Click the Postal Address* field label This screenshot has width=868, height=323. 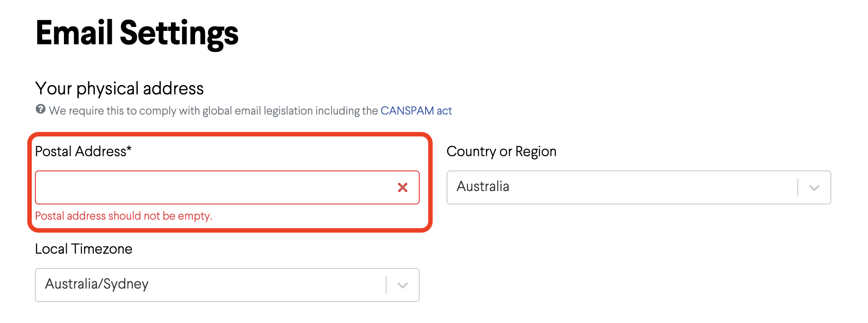click(x=83, y=152)
